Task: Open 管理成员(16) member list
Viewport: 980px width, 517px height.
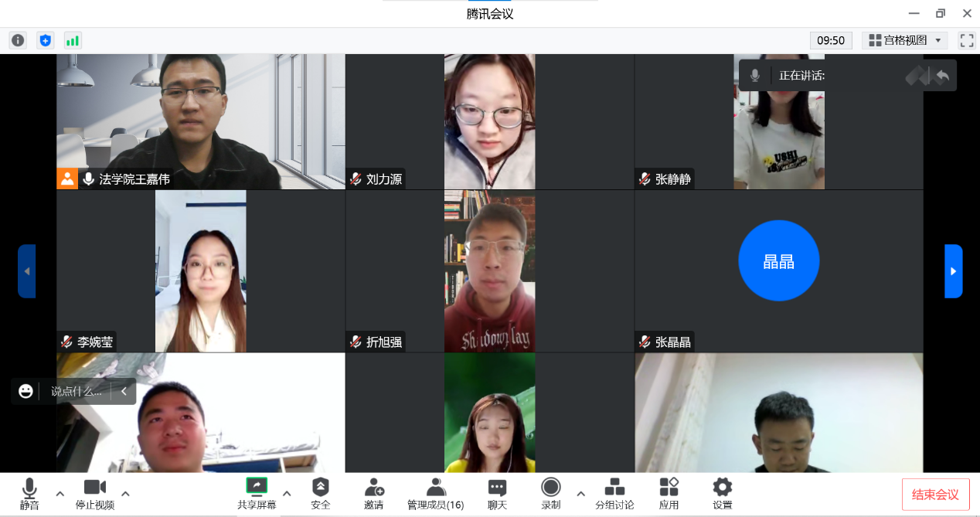Action: [435, 493]
